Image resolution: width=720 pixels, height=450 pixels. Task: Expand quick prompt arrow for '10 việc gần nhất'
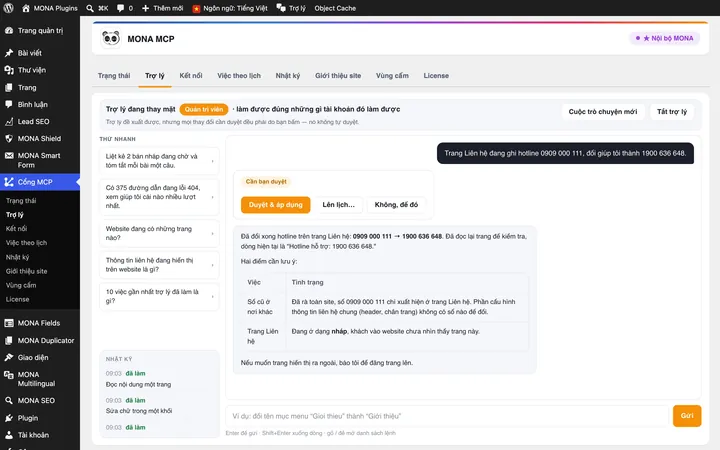coord(212,297)
